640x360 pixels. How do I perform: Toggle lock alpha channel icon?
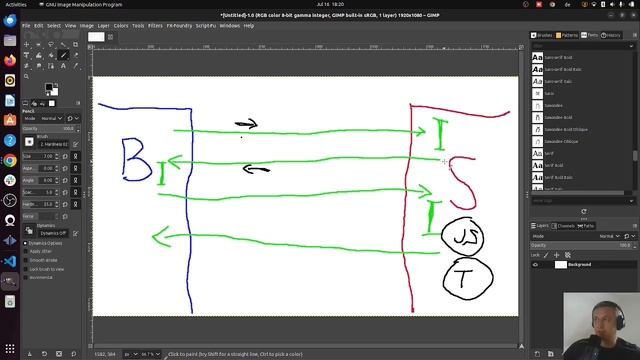[x=567, y=255]
